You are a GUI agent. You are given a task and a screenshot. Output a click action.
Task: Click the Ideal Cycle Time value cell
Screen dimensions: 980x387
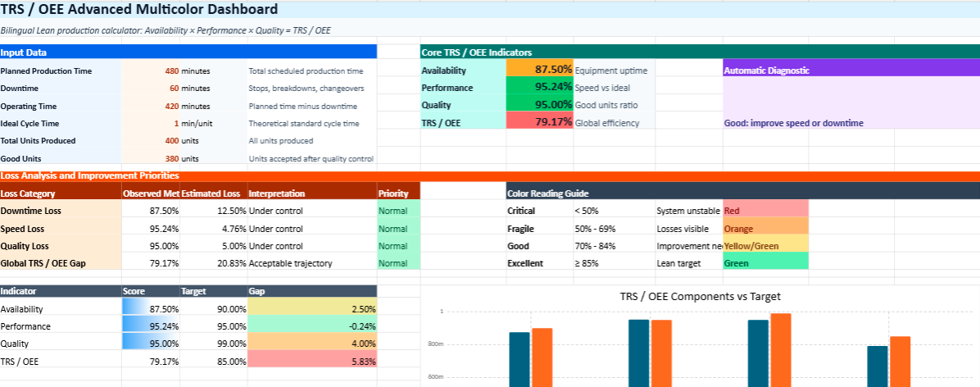point(151,124)
